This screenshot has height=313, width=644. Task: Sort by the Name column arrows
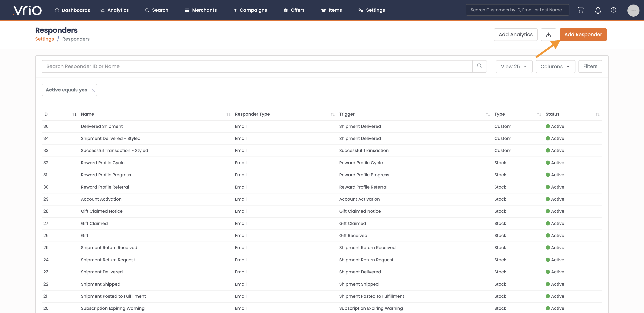click(x=228, y=114)
